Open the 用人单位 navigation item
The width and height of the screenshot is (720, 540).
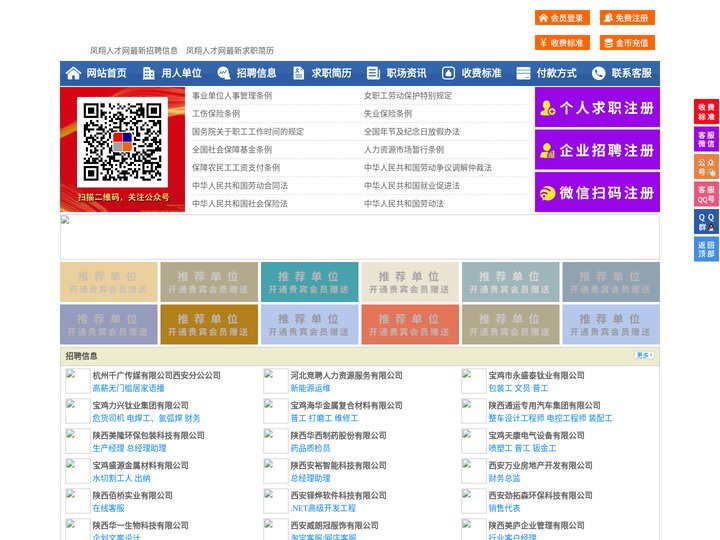pos(181,73)
